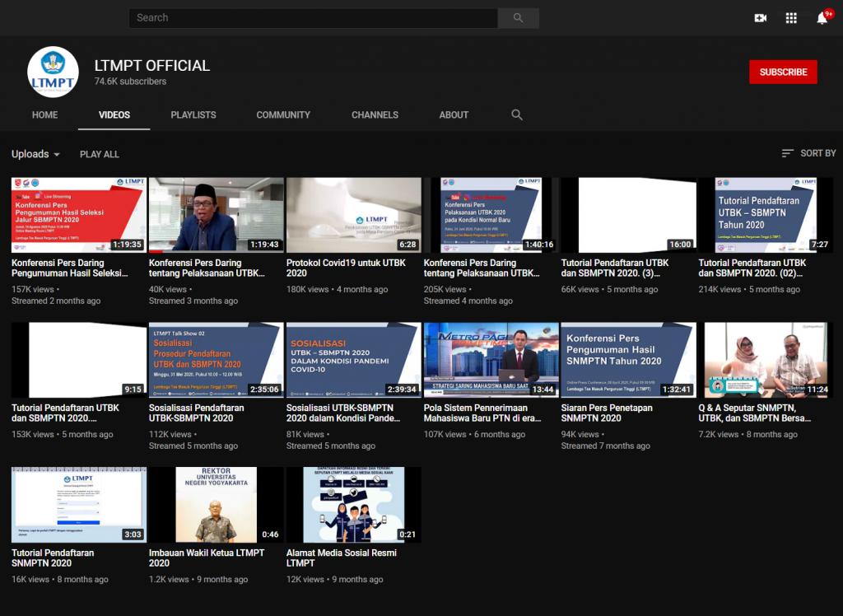
Task: Open the 1:32:41 Pengumuman SNMPTN thumbnail
Action: 628,360
